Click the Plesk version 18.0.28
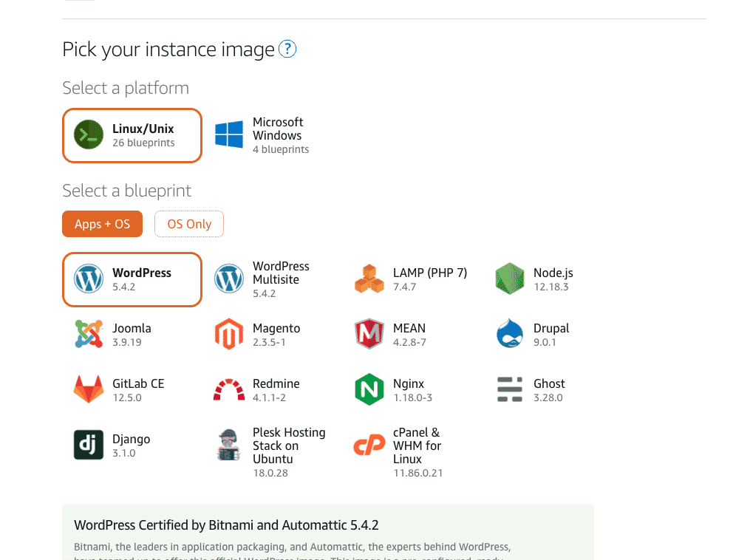The image size is (733, 560). (270, 473)
